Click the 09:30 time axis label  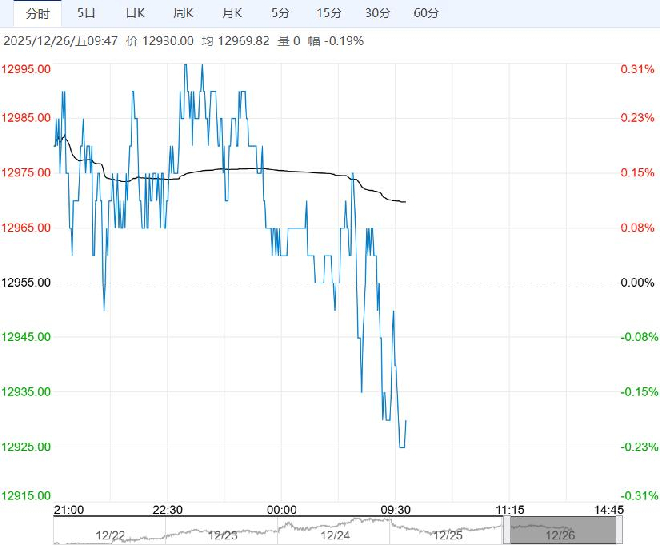397,509
